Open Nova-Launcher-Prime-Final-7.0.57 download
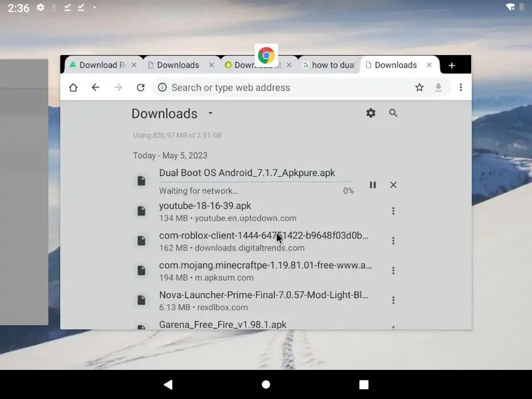Viewport: 532px width, 399px height. pyautogui.click(x=264, y=301)
